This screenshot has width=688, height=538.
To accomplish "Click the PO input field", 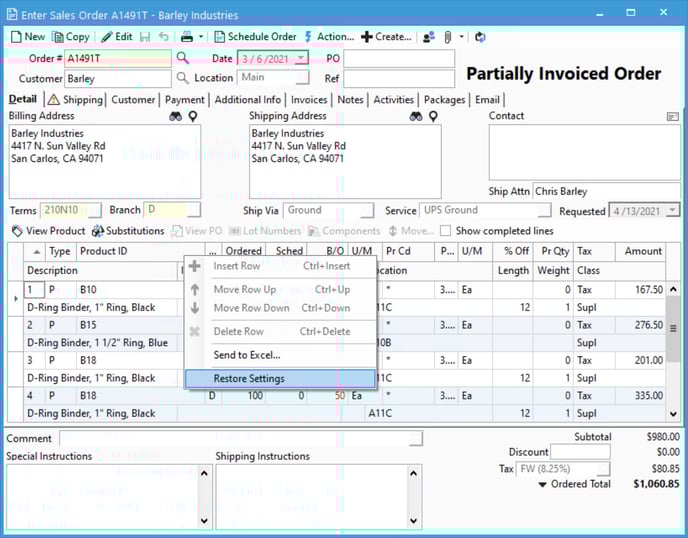I will pos(399,59).
